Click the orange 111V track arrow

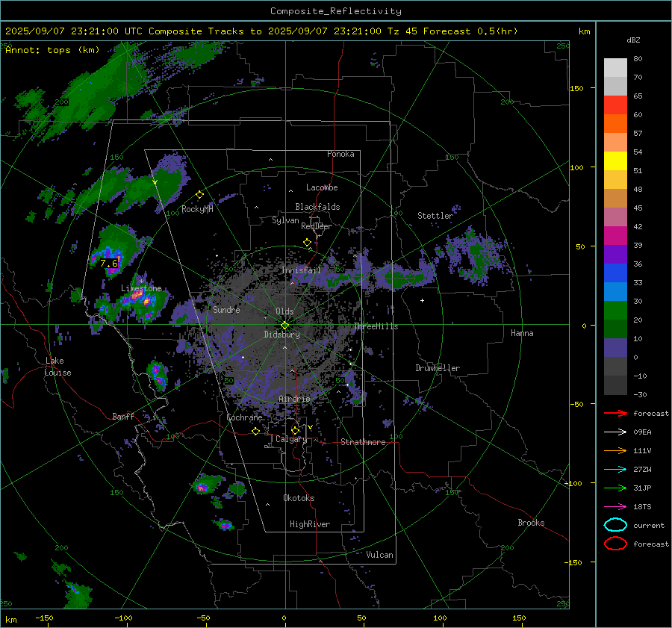[x=615, y=450]
